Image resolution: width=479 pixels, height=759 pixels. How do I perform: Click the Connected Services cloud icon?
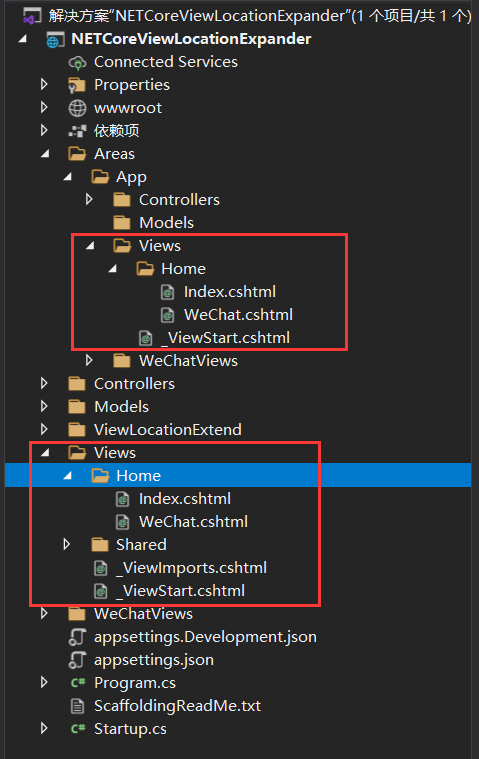pyautogui.click(x=77, y=62)
